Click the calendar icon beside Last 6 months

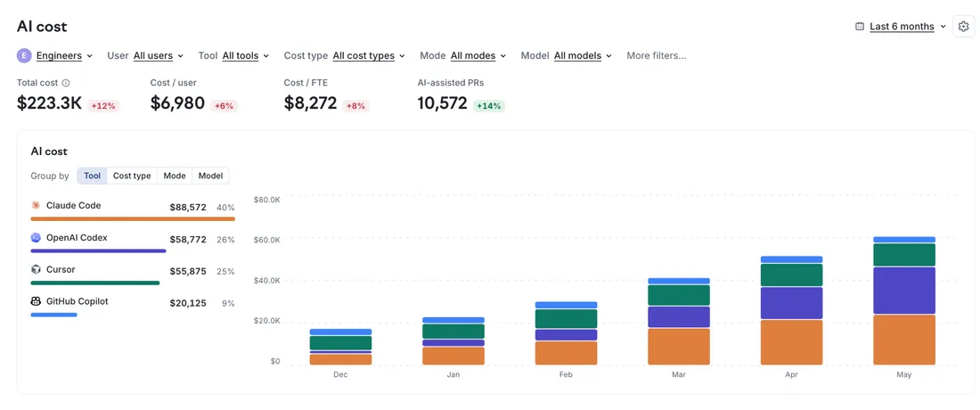(860, 26)
